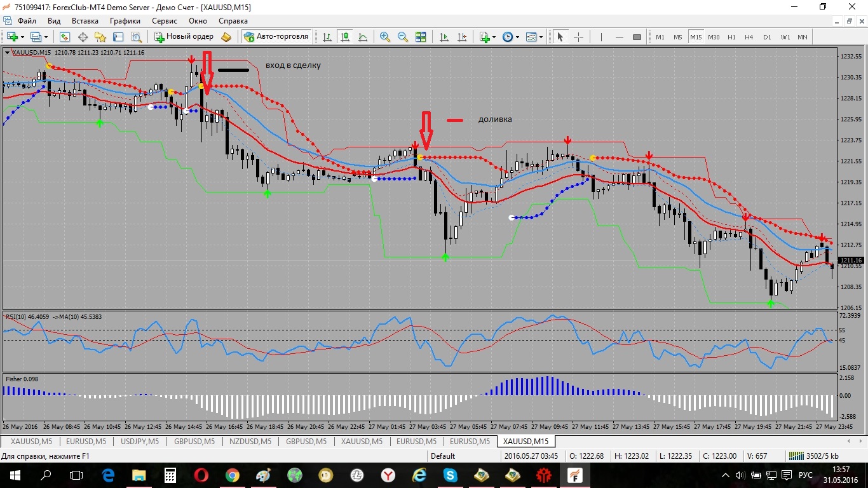The width and height of the screenshot is (868, 488).
Task: Open the Market Watch window icon
Action: point(65,37)
